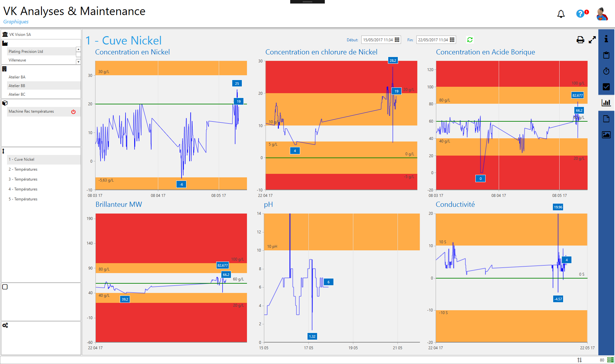Open the Début date calendar picker
The height and width of the screenshot is (364, 615).
click(397, 40)
